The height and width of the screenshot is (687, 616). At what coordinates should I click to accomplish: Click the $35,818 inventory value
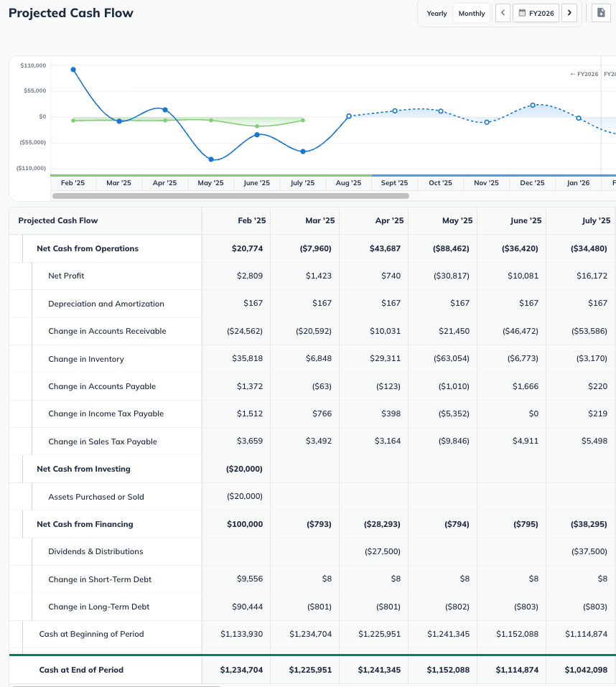click(247, 358)
